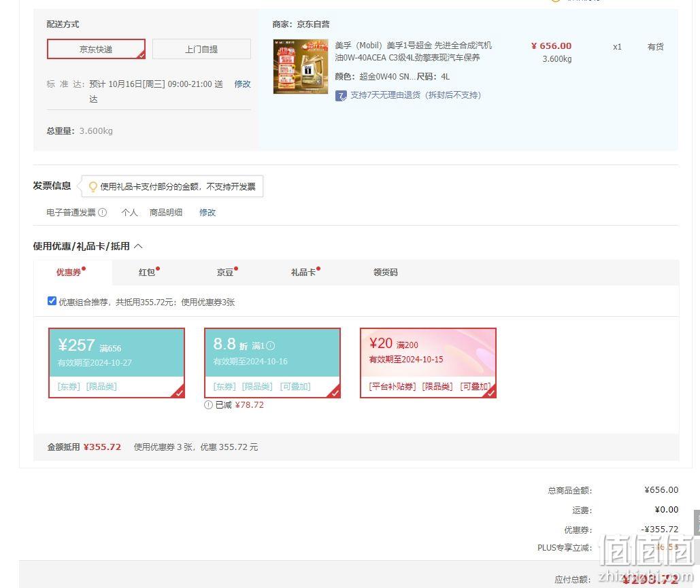700x588 pixels.
Task: Click the 总重量 3.600kg text
Action: coord(80,131)
